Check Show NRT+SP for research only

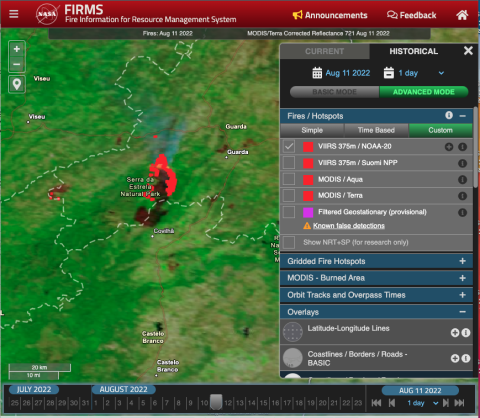click(289, 242)
